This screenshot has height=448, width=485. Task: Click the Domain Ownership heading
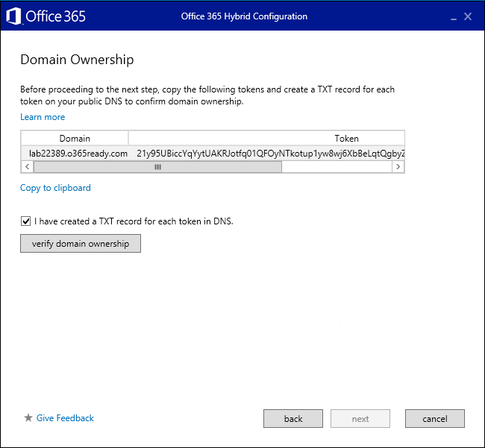(77, 60)
